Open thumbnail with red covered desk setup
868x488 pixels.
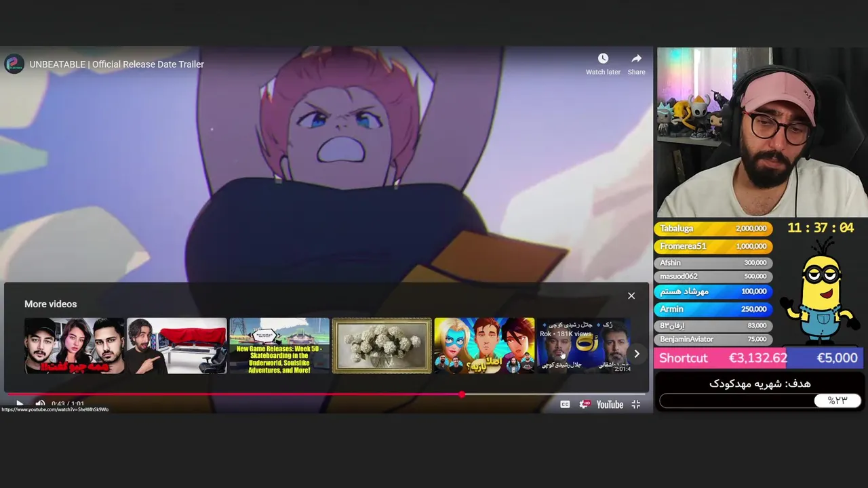(177, 346)
